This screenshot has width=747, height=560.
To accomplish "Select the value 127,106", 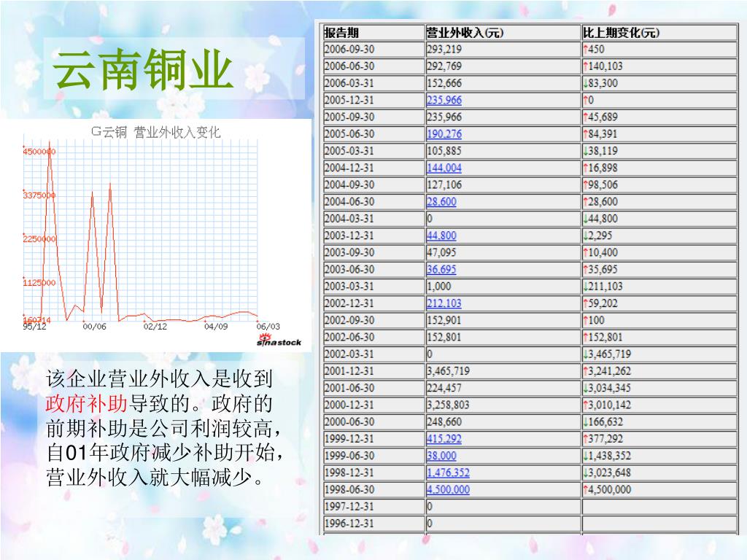I will tap(444, 184).
